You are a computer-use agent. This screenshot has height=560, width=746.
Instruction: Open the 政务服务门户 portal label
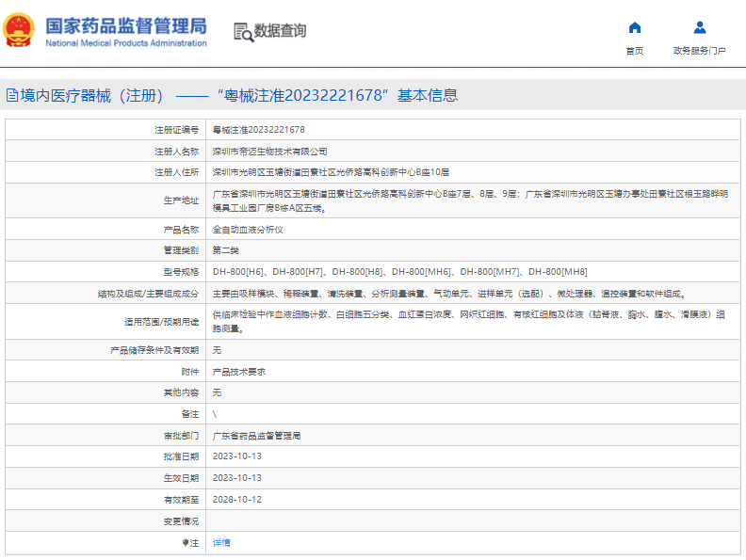[699, 51]
